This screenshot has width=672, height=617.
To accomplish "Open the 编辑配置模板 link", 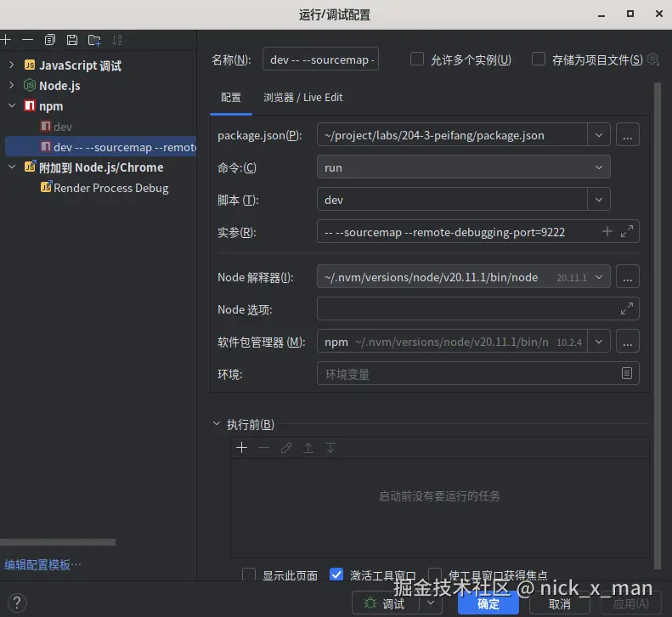I will [x=42, y=564].
